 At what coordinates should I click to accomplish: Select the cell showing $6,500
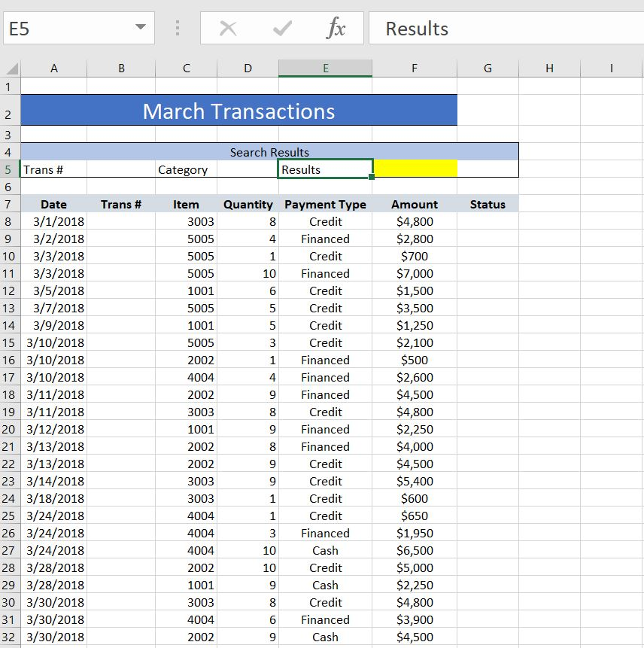(414, 550)
